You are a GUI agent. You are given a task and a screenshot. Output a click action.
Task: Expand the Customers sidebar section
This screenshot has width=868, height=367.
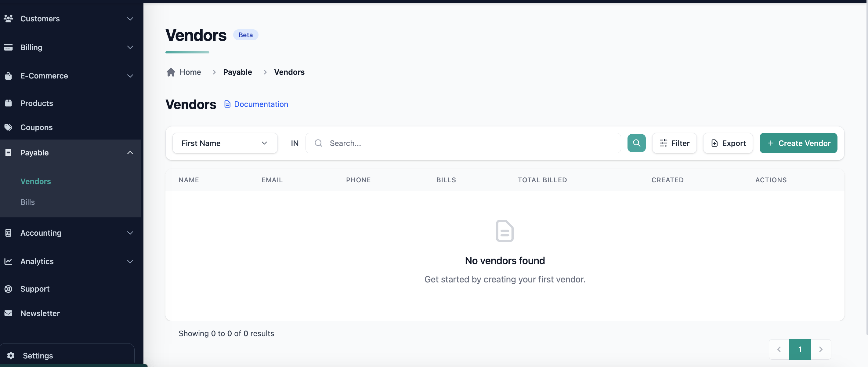point(130,19)
